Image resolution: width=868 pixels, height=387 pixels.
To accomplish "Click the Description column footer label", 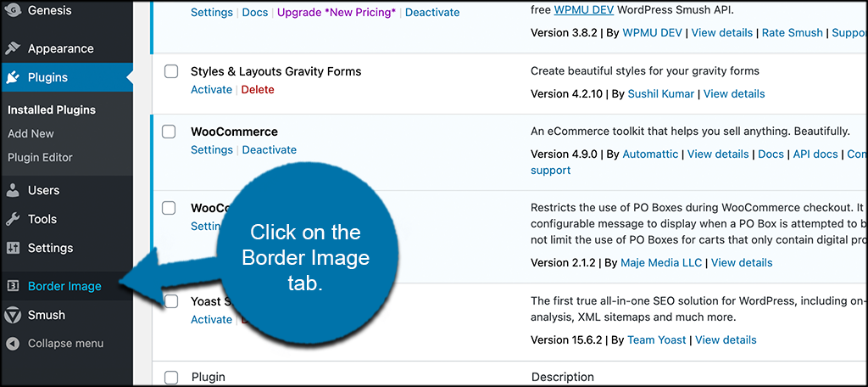I will (x=563, y=377).
